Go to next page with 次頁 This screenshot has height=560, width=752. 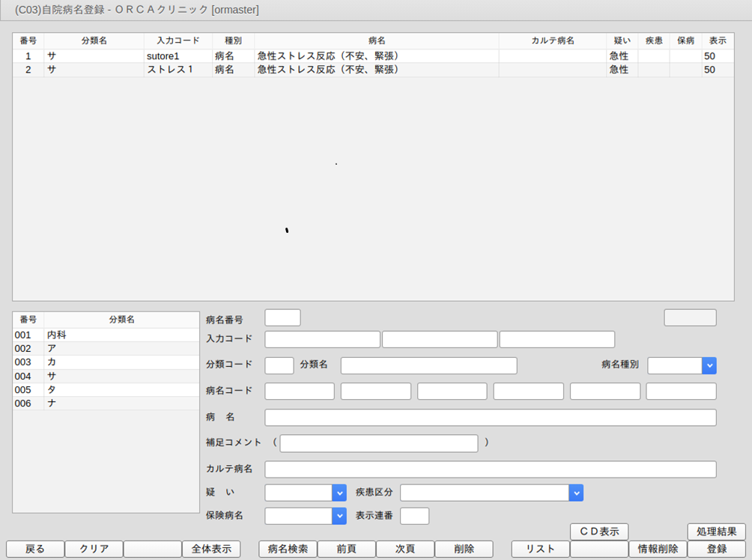pos(405,549)
